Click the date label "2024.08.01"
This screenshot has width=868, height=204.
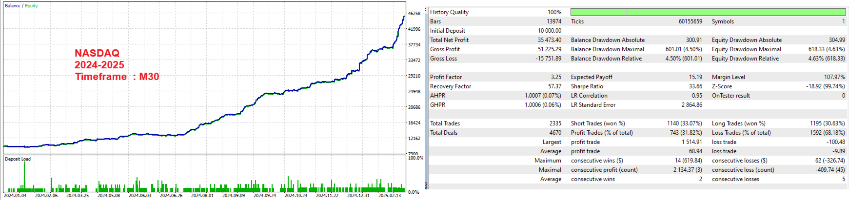pyautogui.click(x=202, y=196)
